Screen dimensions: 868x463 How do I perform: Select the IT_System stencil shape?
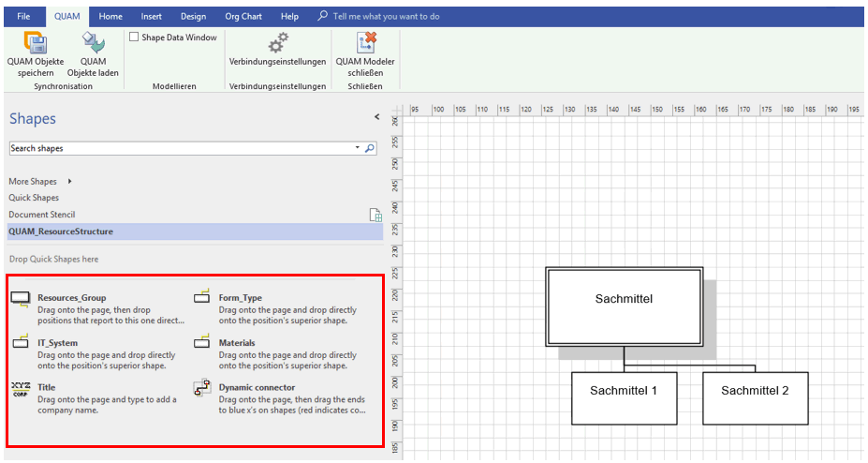coord(21,343)
